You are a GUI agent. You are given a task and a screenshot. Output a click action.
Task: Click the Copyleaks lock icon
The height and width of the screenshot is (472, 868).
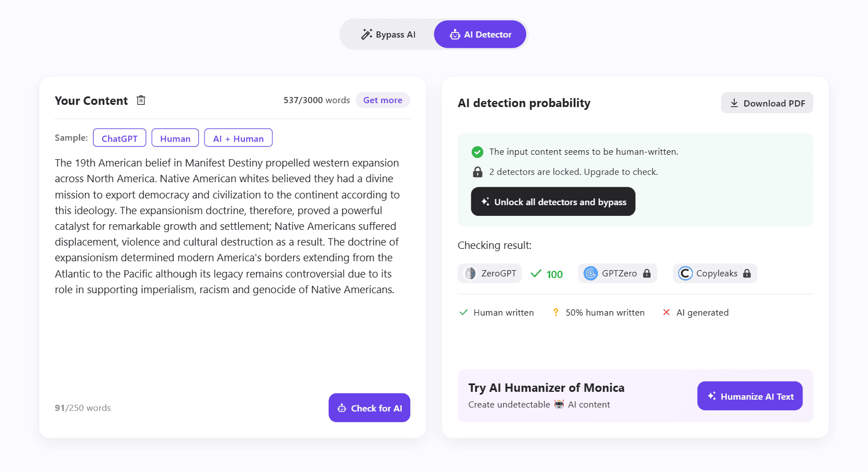(x=747, y=274)
